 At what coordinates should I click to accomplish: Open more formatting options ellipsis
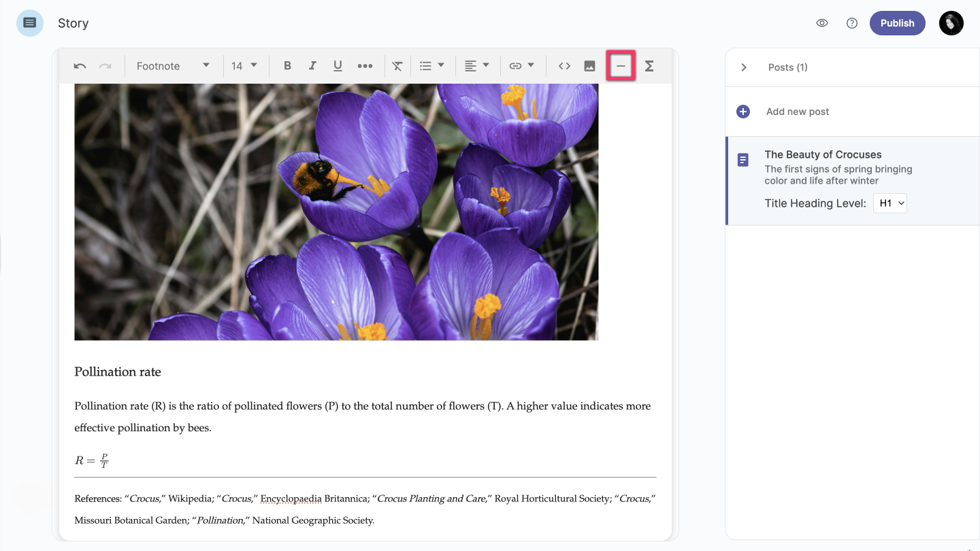[365, 66]
